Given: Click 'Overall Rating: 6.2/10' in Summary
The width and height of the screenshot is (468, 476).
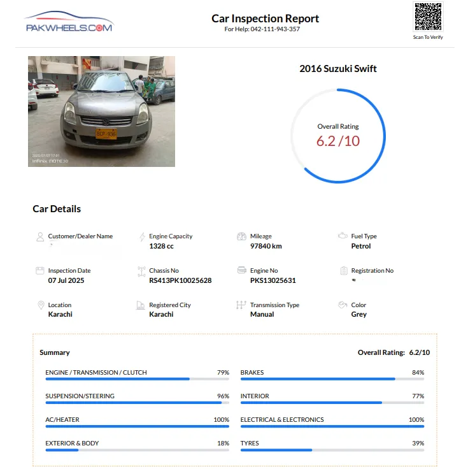Looking at the screenshot, I should (394, 352).
